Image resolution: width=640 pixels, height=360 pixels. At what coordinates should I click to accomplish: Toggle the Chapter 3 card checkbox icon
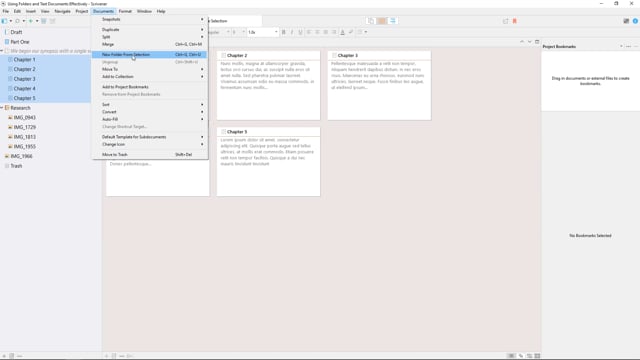334,55
